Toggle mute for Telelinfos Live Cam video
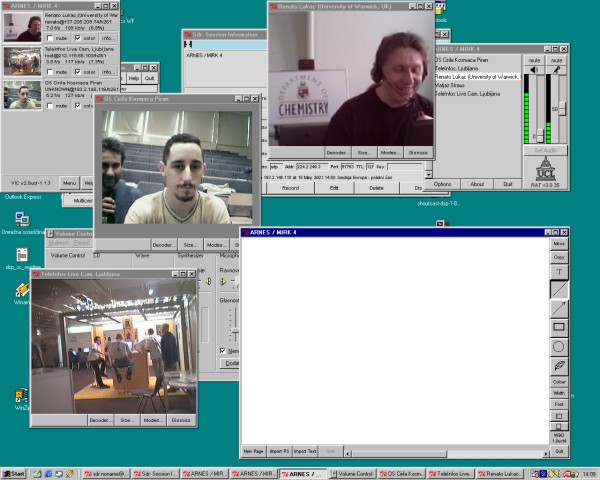The height and width of the screenshot is (480, 600). pos(49,71)
